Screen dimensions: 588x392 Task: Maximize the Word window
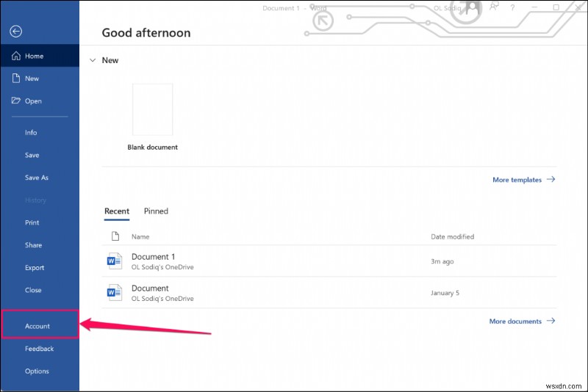[556, 7]
